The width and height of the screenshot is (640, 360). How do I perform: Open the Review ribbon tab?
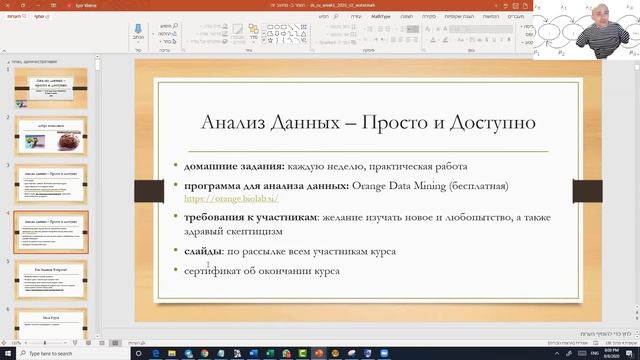pos(429,16)
